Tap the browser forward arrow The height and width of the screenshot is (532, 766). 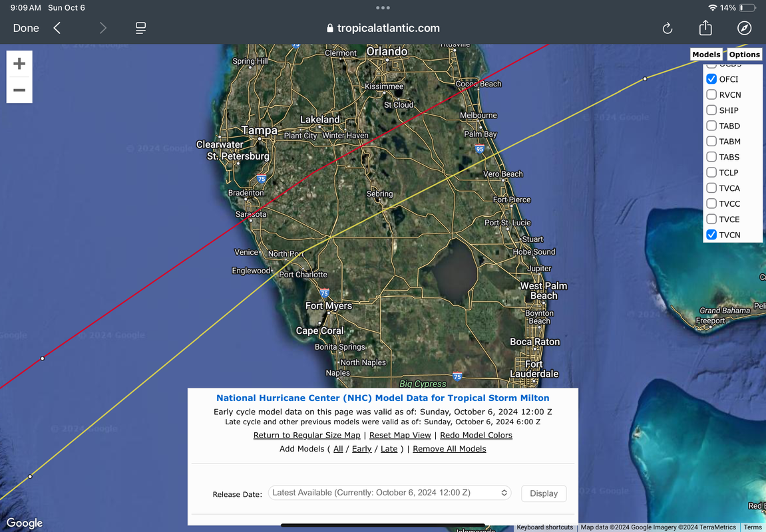(102, 29)
